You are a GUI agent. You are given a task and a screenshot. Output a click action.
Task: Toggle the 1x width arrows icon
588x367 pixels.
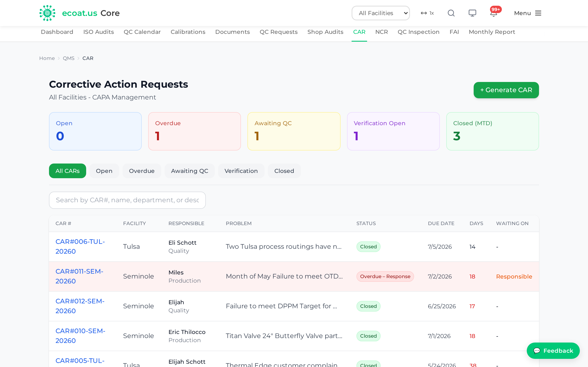[424, 13]
